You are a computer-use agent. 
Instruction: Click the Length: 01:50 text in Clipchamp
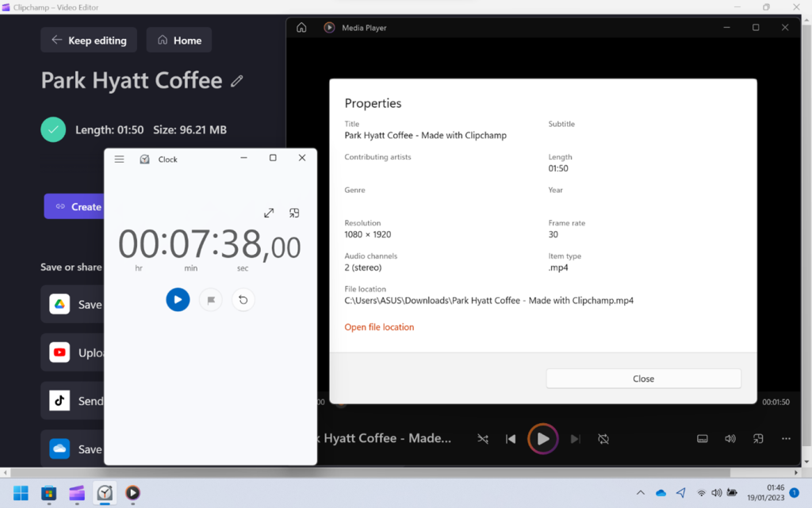(109, 129)
